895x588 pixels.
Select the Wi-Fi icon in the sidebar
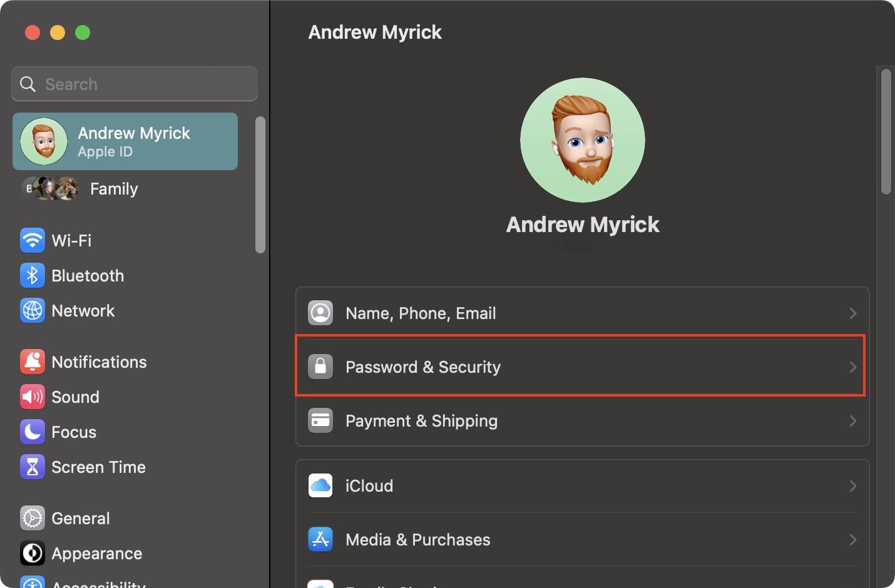pyautogui.click(x=32, y=240)
